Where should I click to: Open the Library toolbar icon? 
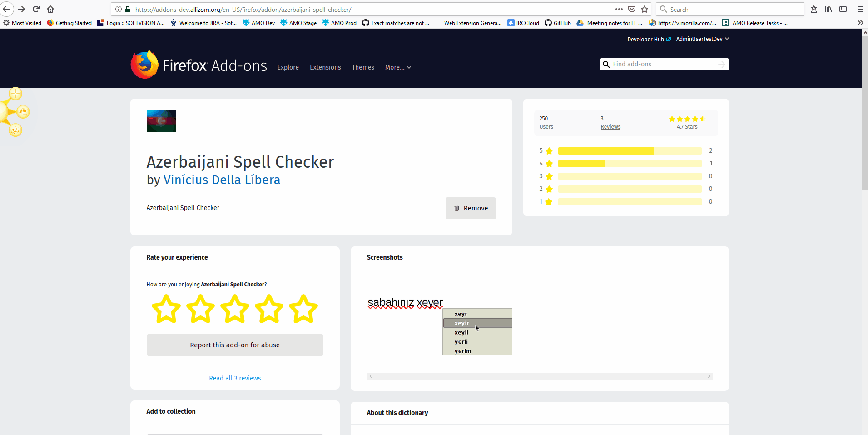pyautogui.click(x=828, y=9)
